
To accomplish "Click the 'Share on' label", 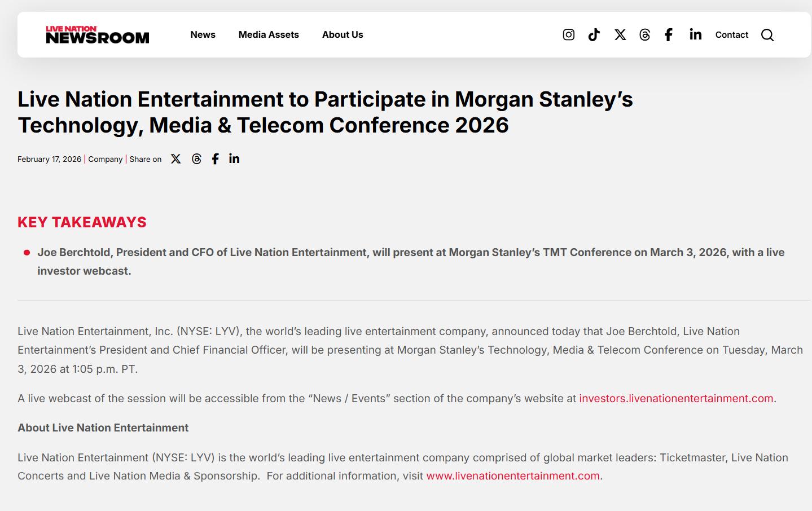I will 146,159.
